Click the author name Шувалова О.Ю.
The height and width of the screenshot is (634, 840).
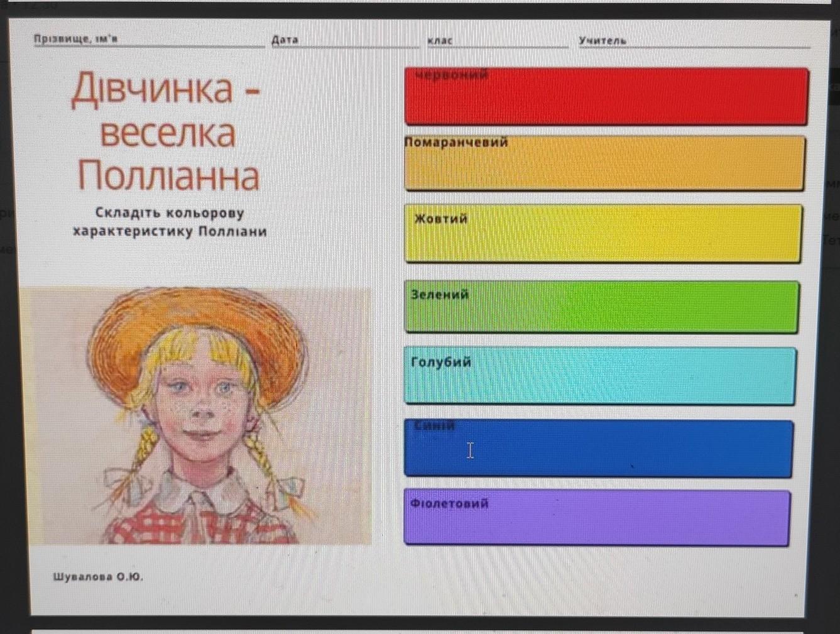[x=98, y=576]
